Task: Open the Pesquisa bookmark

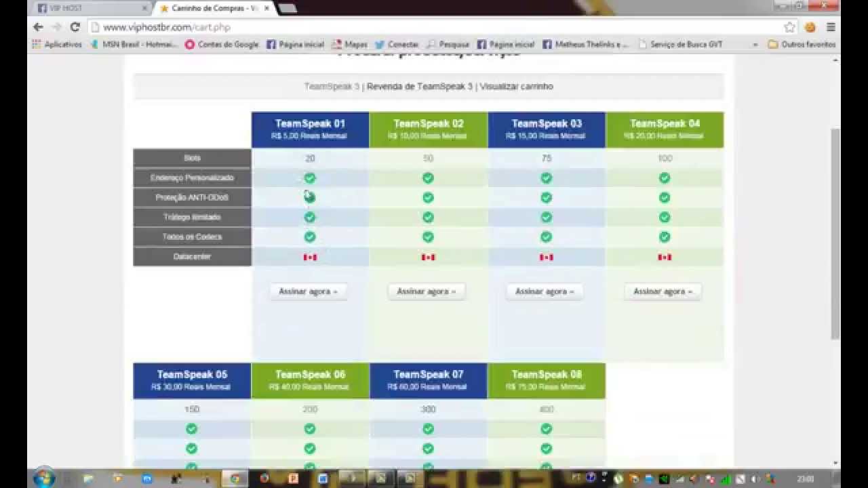Action: pyautogui.click(x=448, y=44)
